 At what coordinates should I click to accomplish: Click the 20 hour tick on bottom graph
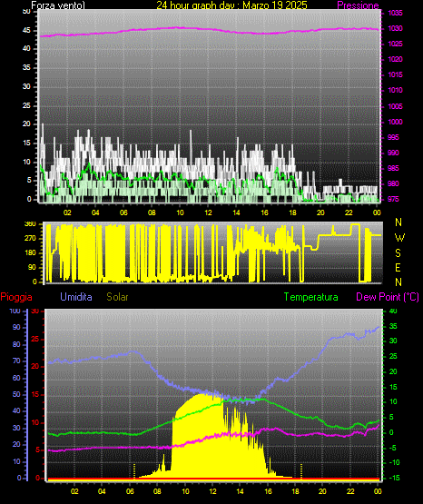coord(322,491)
